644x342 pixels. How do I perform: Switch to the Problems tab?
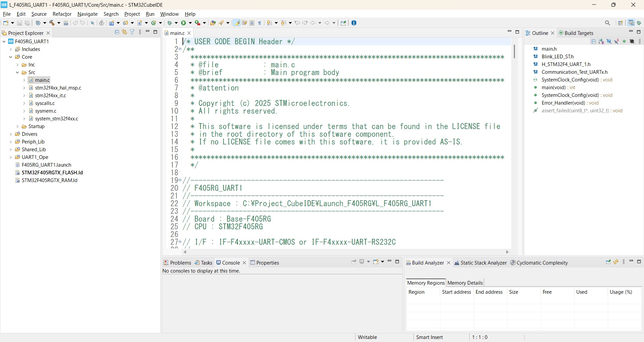click(177, 263)
